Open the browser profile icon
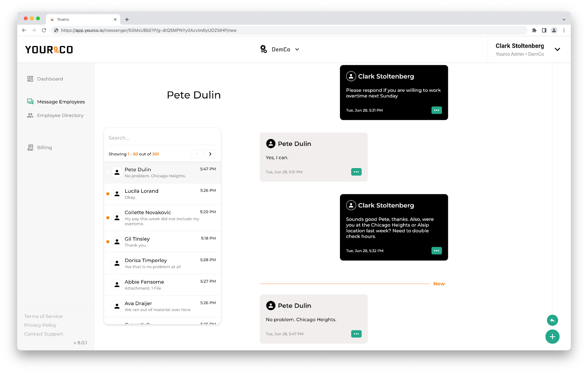The width and height of the screenshot is (588, 373). (x=554, y=30)
